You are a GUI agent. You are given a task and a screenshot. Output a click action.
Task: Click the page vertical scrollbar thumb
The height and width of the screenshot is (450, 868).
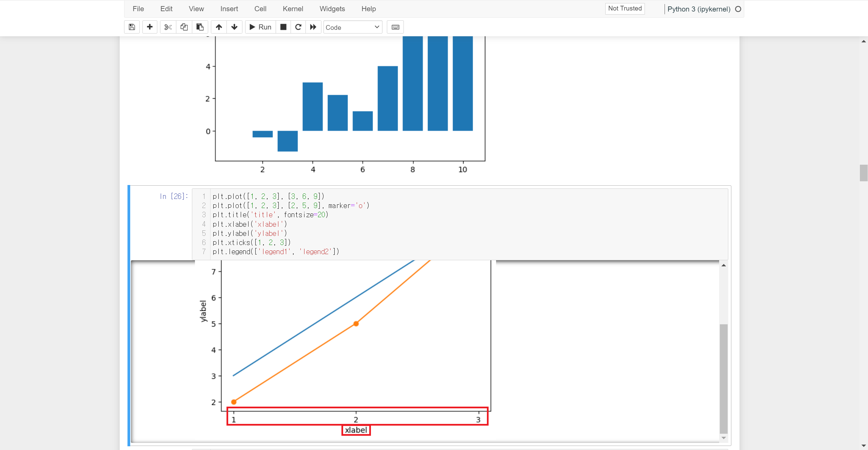(864, 173)
